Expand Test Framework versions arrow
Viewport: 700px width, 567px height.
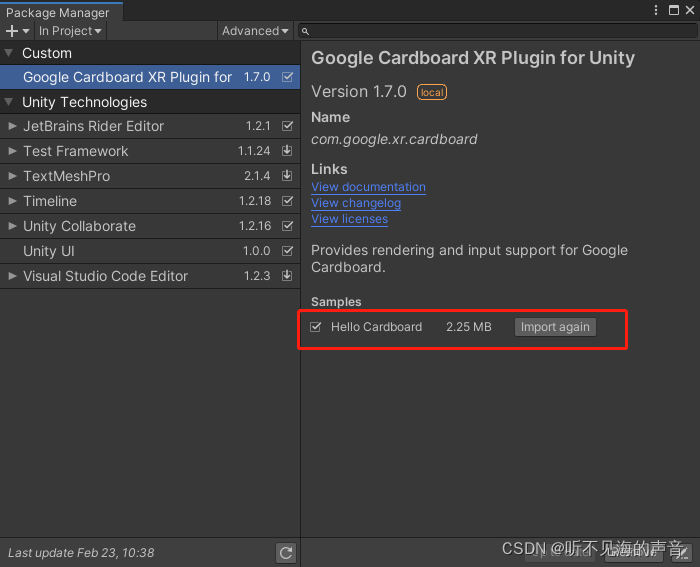pos(12,151)
